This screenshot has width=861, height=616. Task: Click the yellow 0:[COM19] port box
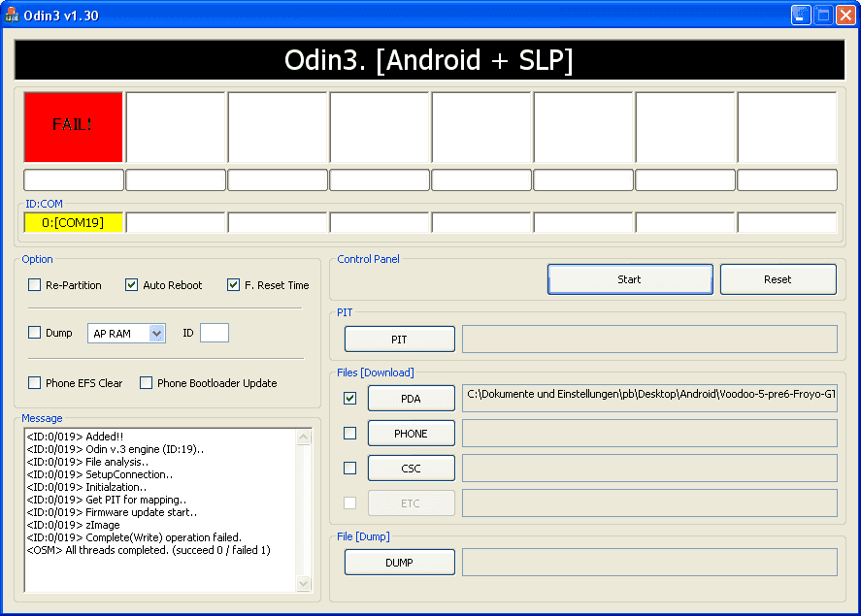tap(73, 223)
